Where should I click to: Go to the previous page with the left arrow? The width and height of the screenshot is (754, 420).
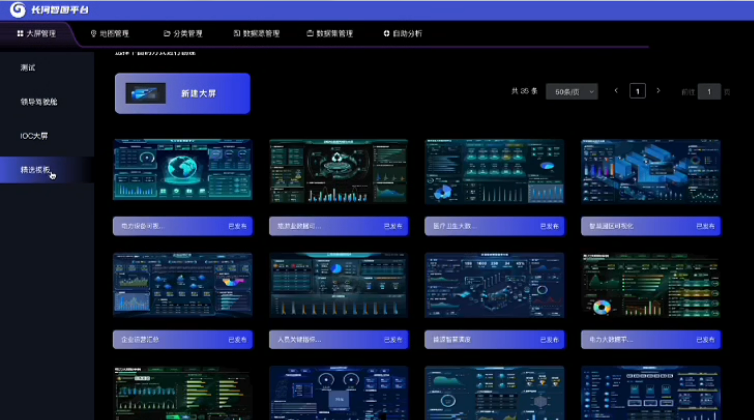(616, 91)
